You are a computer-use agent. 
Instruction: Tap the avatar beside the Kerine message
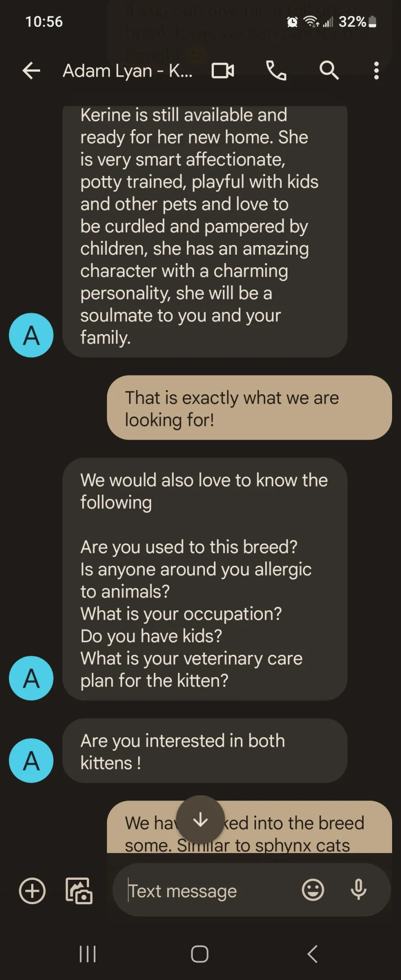[31, 335]
